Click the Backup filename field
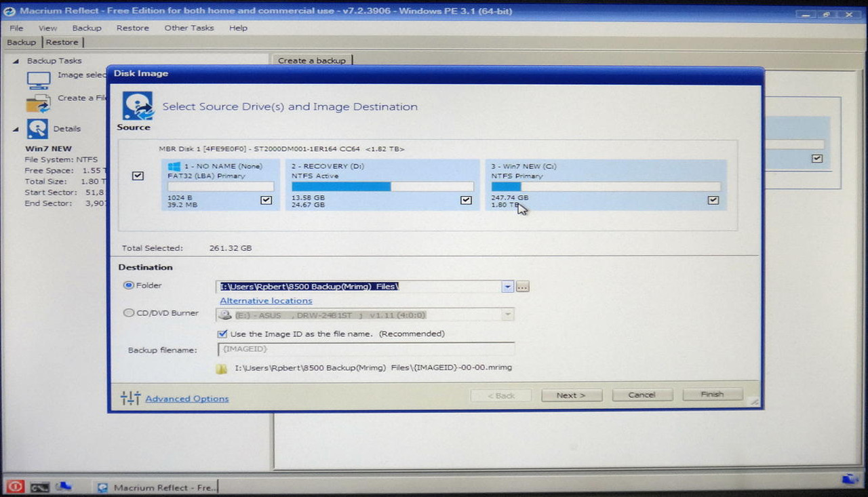This screenshot has height=497, width=868. 366,349
